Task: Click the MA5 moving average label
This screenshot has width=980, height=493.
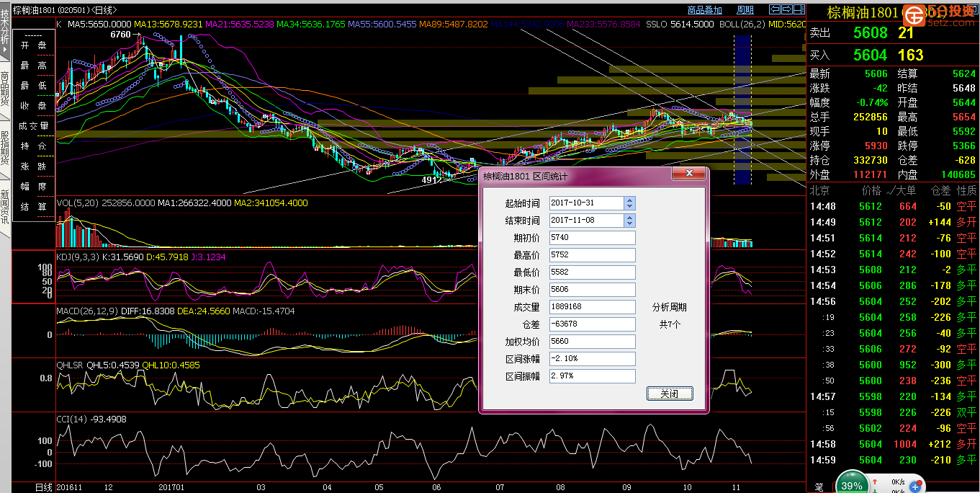Action: (x=98, y=25)
